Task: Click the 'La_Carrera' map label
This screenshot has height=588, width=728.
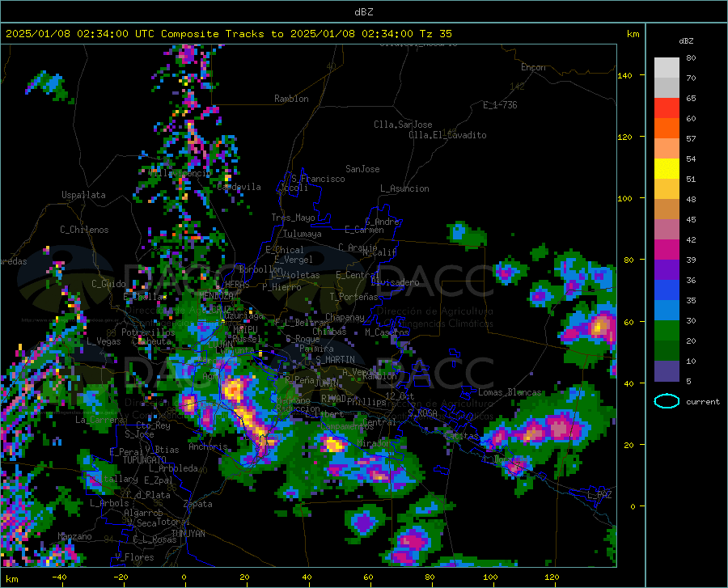Action: (x=99, y=420)
